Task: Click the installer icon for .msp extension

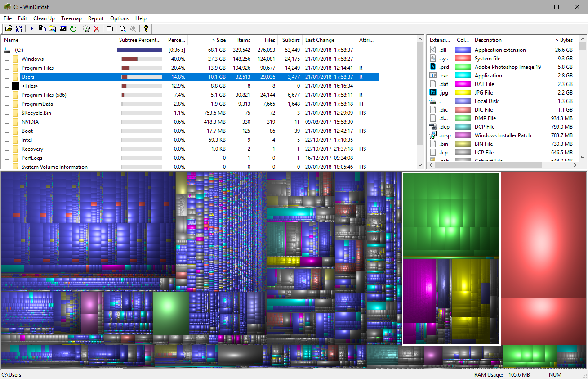Action: tap(433, 135)
